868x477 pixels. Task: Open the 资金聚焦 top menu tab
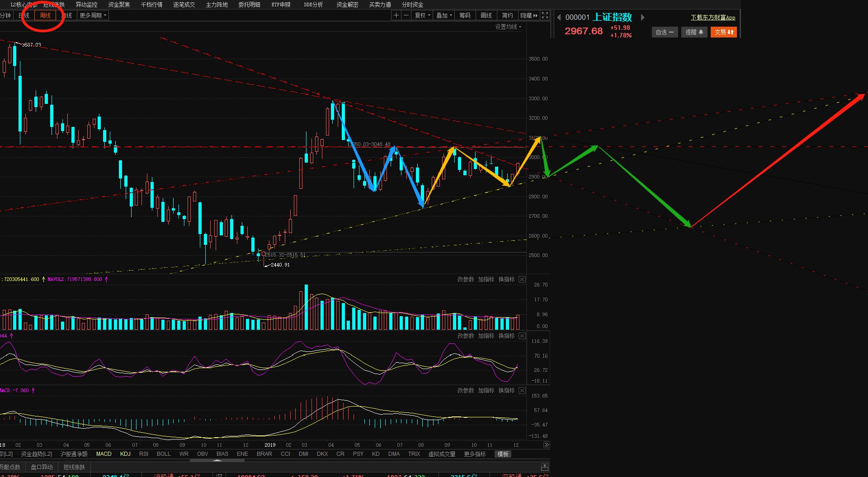[x=119, y=5]
